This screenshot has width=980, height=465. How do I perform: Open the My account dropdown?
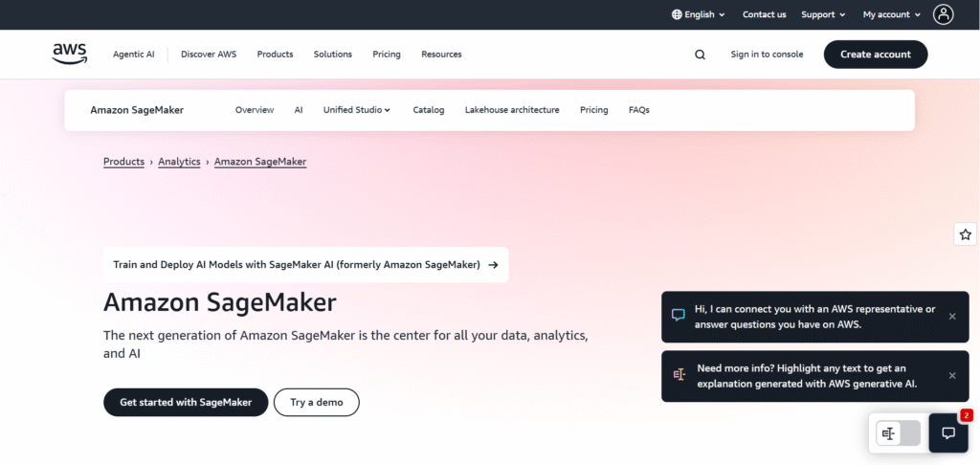click(x=891, y=14)
